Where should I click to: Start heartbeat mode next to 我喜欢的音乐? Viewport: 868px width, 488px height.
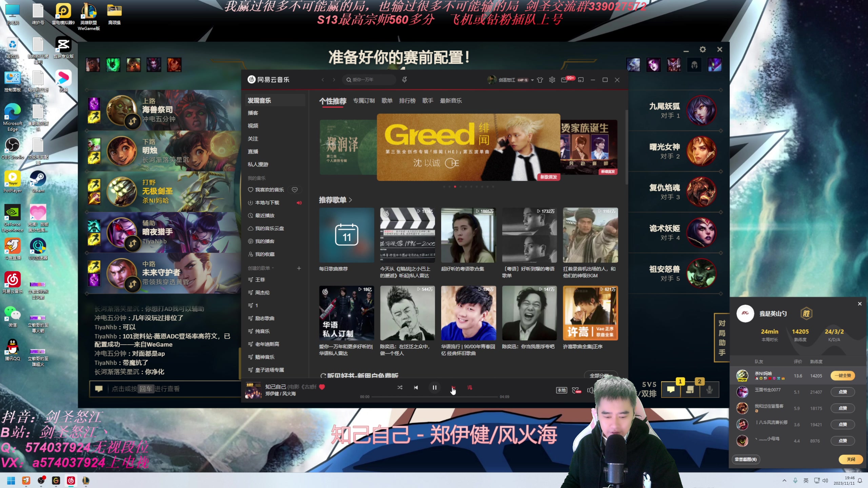coord(295,190)
